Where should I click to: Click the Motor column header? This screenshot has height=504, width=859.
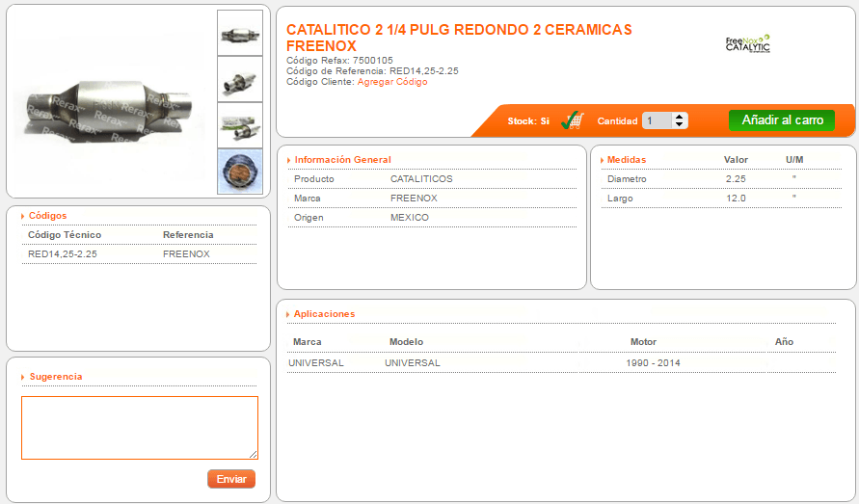point(643,342)
